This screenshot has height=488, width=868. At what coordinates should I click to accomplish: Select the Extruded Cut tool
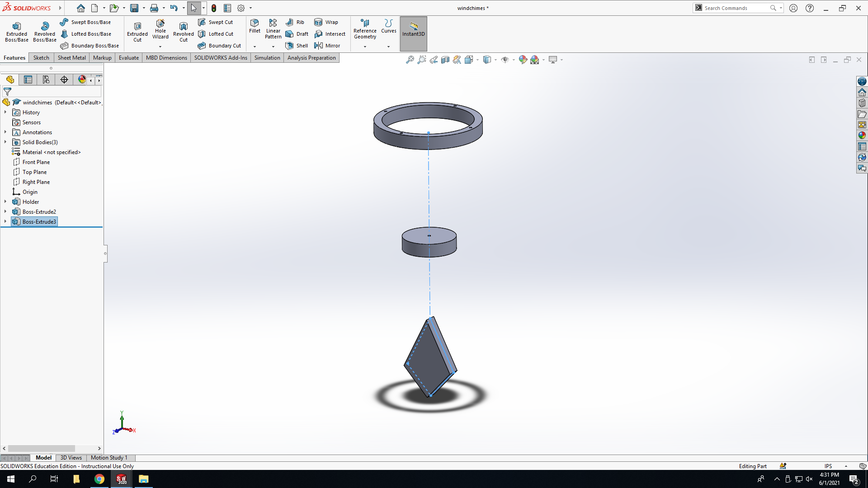(137, 32)
